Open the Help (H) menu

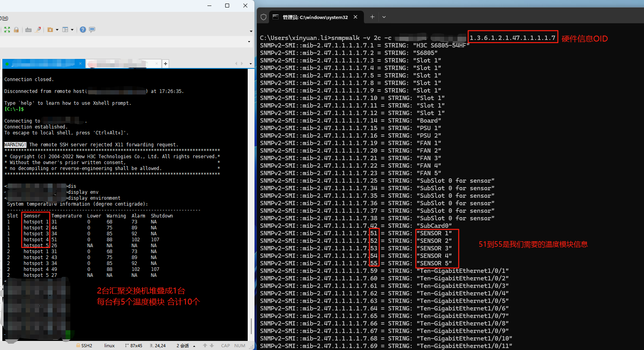[x=4, y=18]
